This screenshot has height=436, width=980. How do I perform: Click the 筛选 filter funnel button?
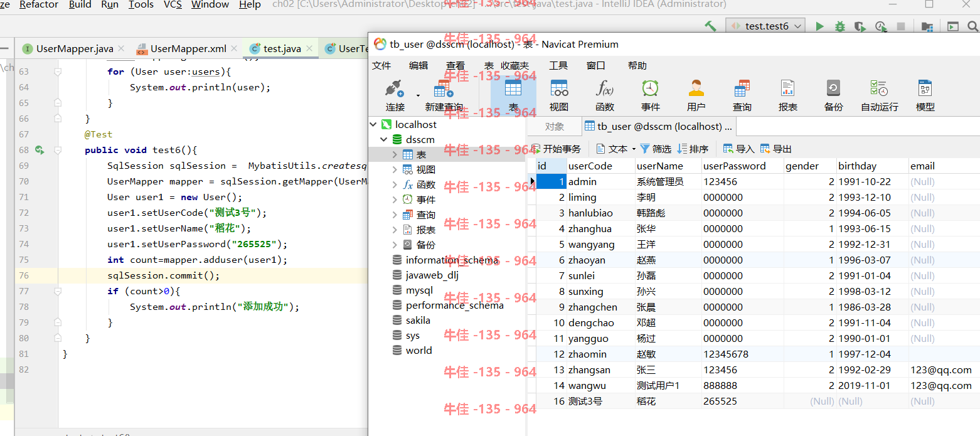coord(655,149)
